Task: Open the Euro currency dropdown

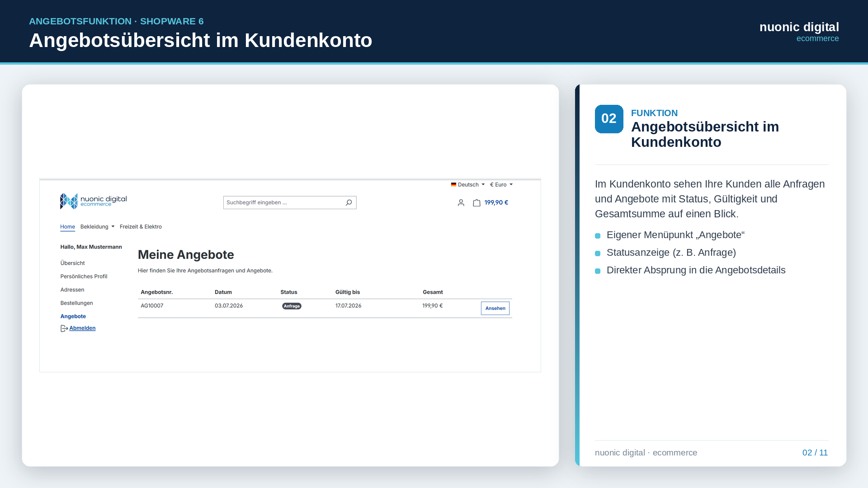Action: click(501, 184)
